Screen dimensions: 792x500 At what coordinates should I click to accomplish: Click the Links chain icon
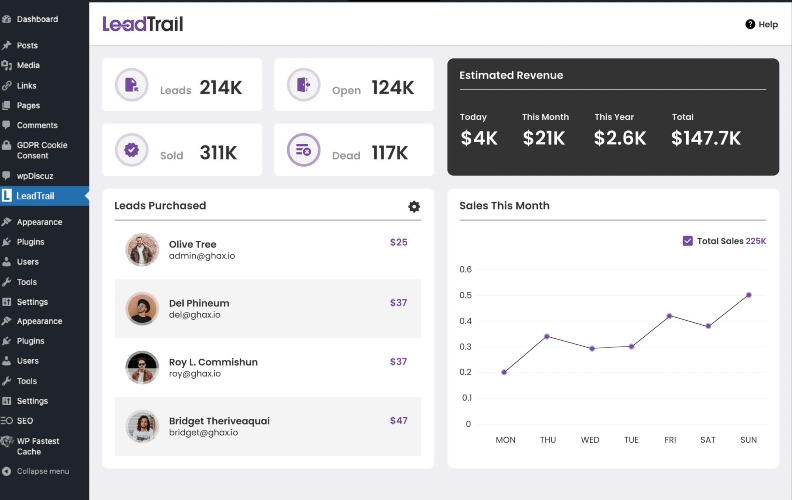(6, 86)
